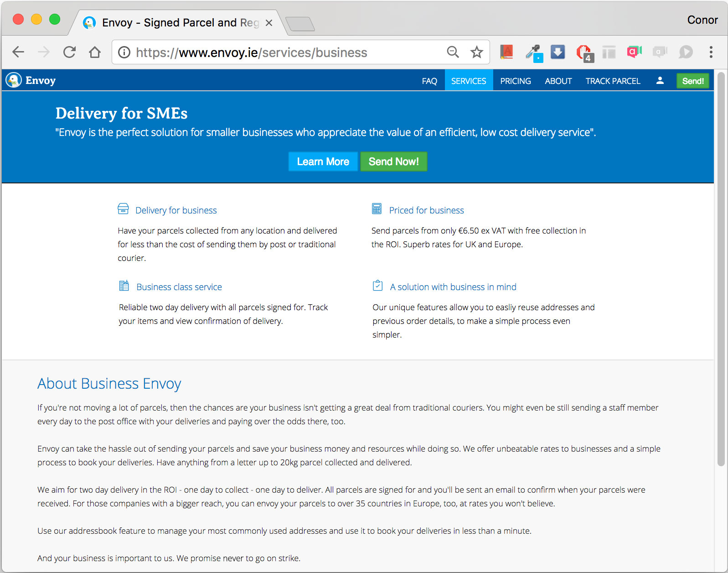Open the grey round speech bubble extension
This screenshot has height=573, width=728.
(686, 52)
